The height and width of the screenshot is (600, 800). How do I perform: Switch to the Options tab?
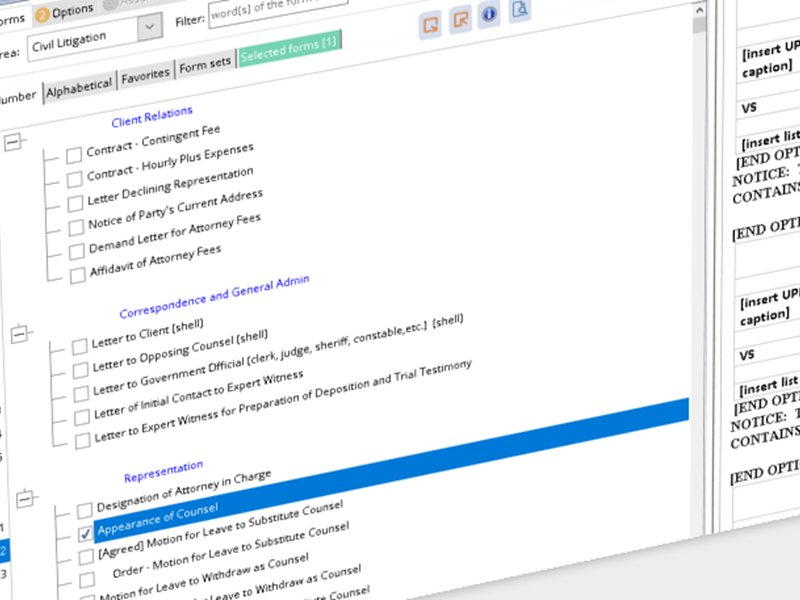(x=64, y=12)
